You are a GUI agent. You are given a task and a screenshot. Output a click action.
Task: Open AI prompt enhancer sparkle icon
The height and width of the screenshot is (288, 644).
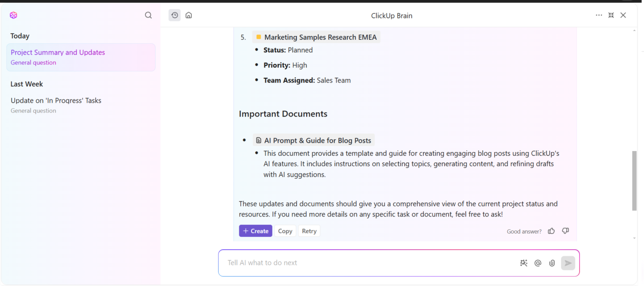point(523,263)
